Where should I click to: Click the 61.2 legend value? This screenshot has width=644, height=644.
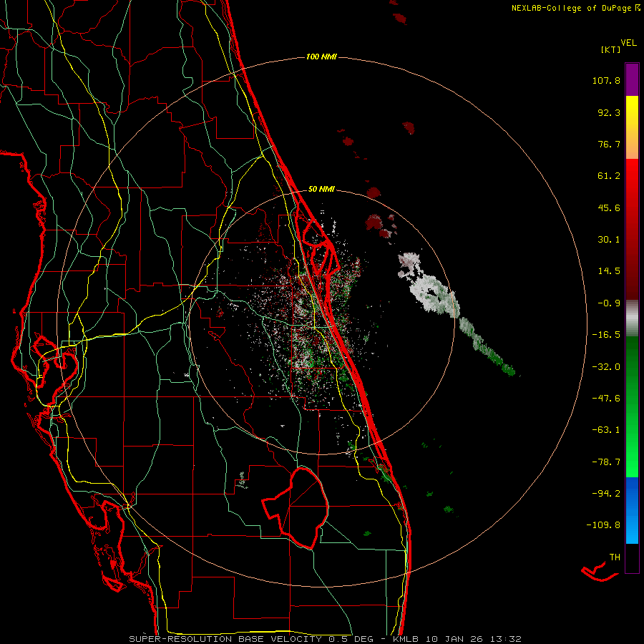(x=609, y=176)
